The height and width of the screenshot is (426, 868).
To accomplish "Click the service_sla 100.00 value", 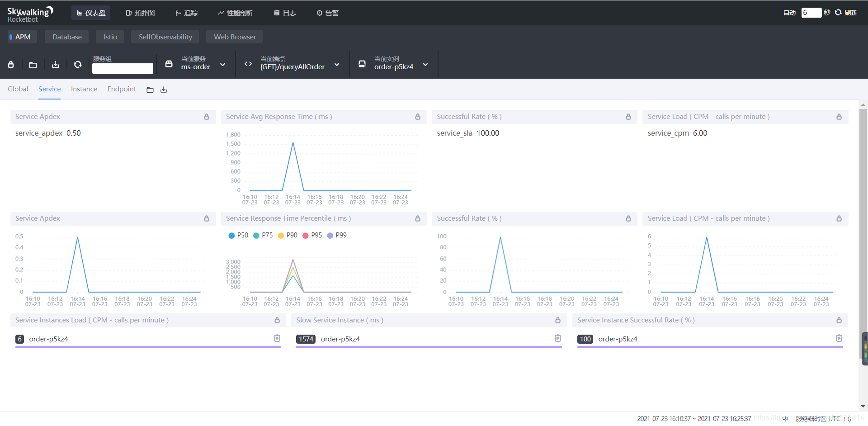I will coord(488,133).
